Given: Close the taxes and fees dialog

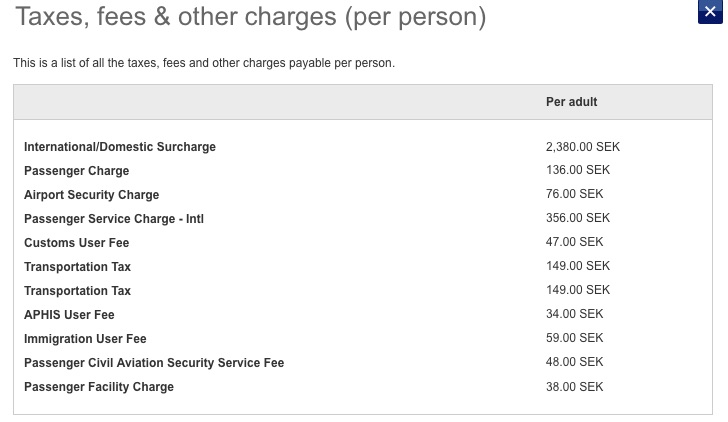Looking at the screenshot, I should point(710,11).
